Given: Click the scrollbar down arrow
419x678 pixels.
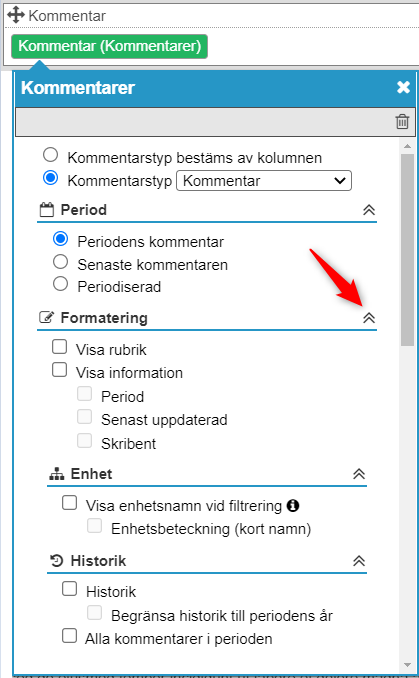Looking at the screenshot, I should tap(407, 665).
